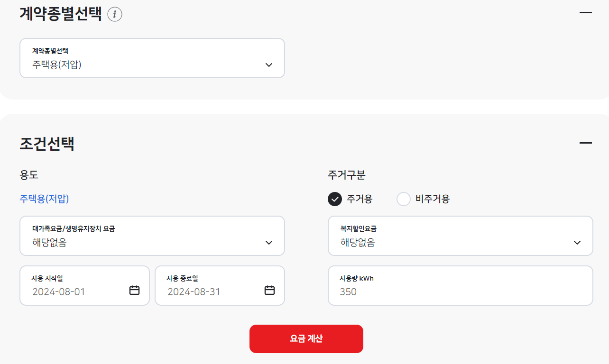Open the 대가족요금/생명유지장치 요금 dropdown
Viewport: 609px width, 364px height.
152,236
